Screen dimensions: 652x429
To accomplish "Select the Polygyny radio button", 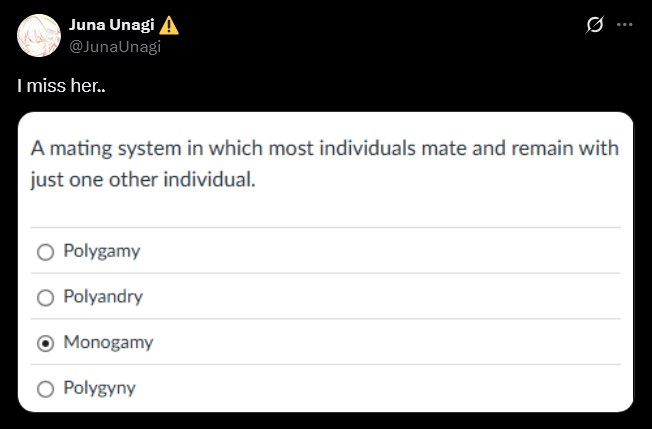I will click(44, 388).
